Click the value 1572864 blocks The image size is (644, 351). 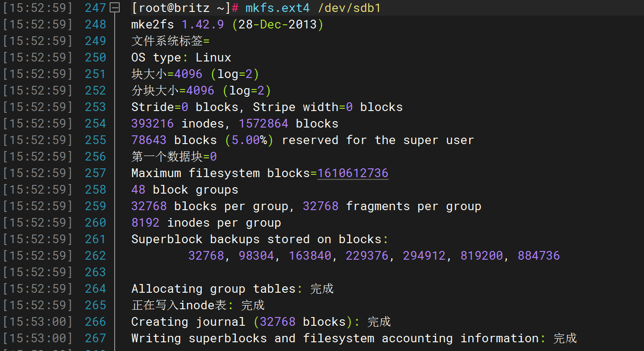tap(289, 123)
